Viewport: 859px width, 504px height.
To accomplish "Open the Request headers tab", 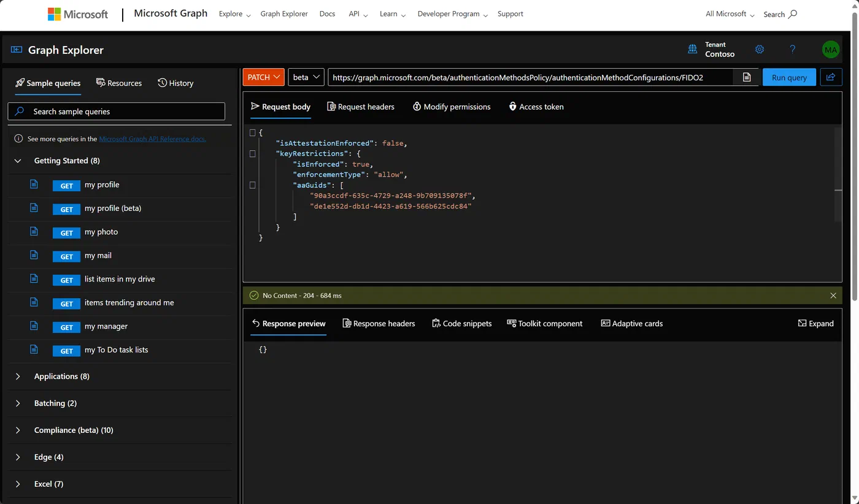I will point(361,107).
